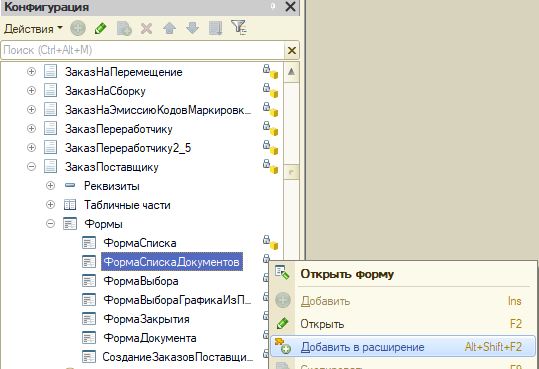Close the Конфигурация panel
This screenshot has width=539, height=369.
[x=290, y=7]
